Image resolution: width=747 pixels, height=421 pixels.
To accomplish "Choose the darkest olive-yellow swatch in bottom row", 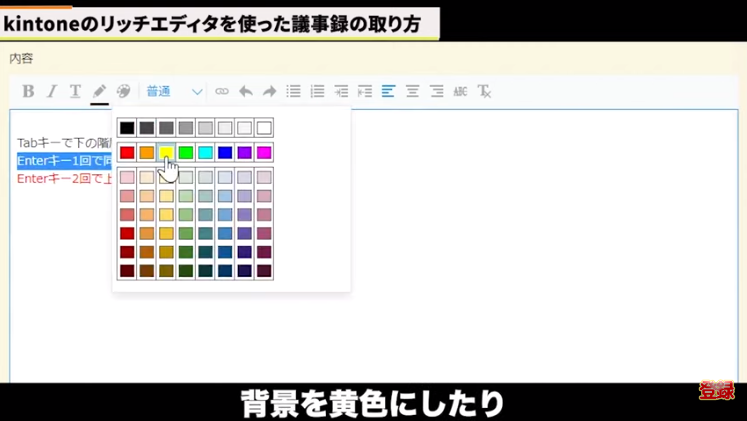I will pyautogui.click(x=166, y=271).
